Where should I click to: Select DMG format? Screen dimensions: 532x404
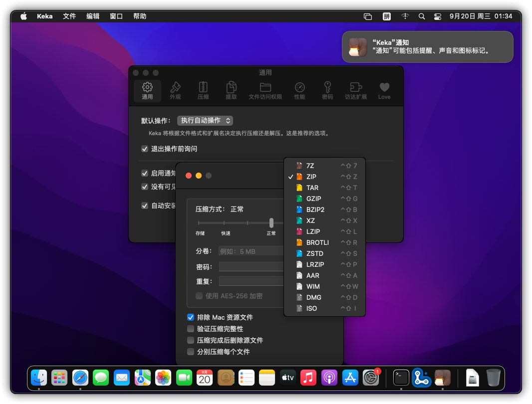coord(324,297)
